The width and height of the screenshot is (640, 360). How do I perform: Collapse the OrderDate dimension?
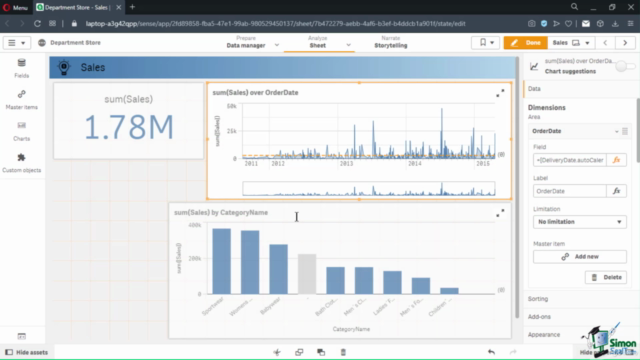pyautogui.click(x=616, y=131)
